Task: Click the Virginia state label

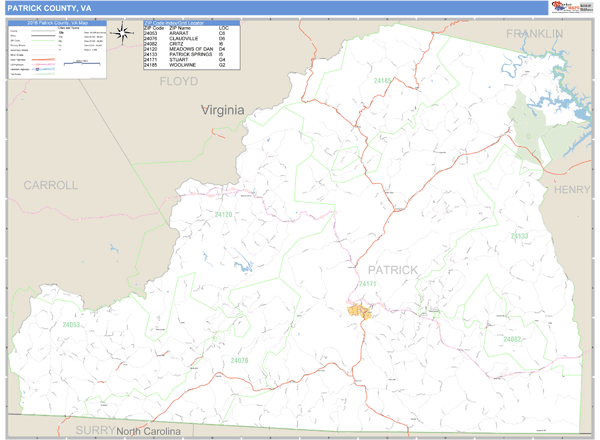Action: click(x=223, y=110)
